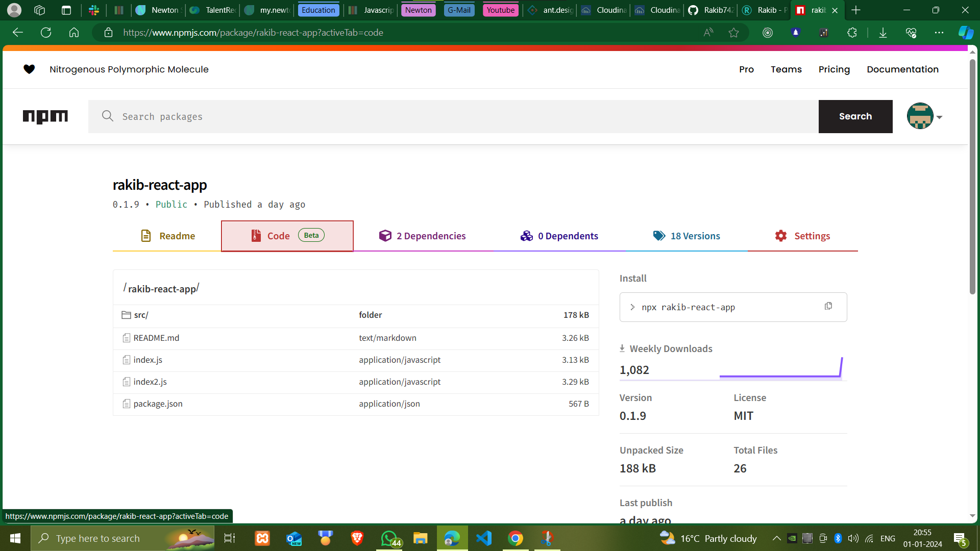Close the active rakib npm tab
Viewport: 980px width, 551px height.
click(x=835, y=10)
